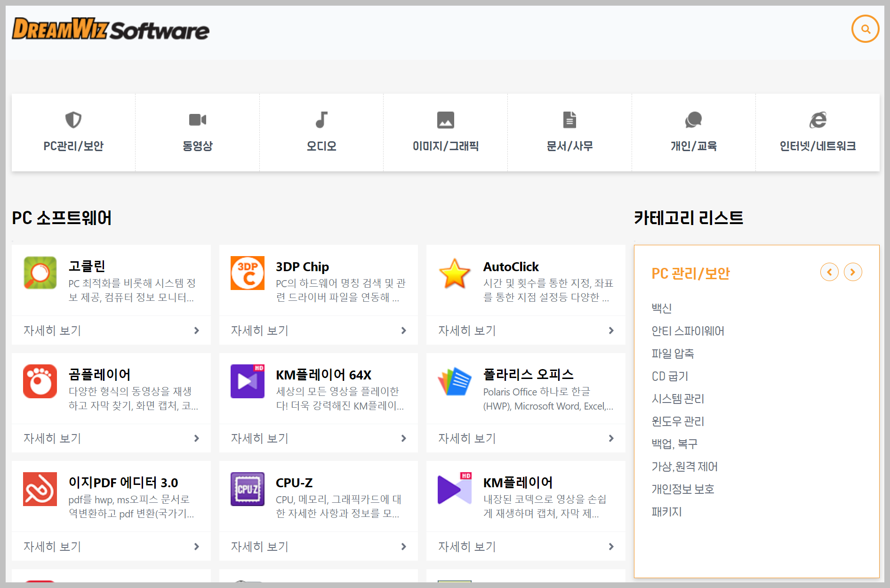Expand arrow in KM플레이어 card footer
Screen dimensions: 890x588
point(611,547)
